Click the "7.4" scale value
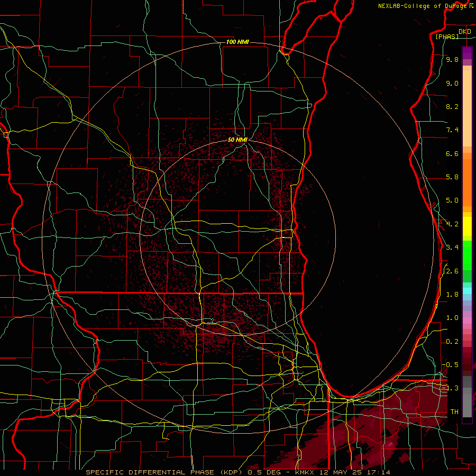Image resolution: width=476 pixels, height=476 pixels. point(452,130)
